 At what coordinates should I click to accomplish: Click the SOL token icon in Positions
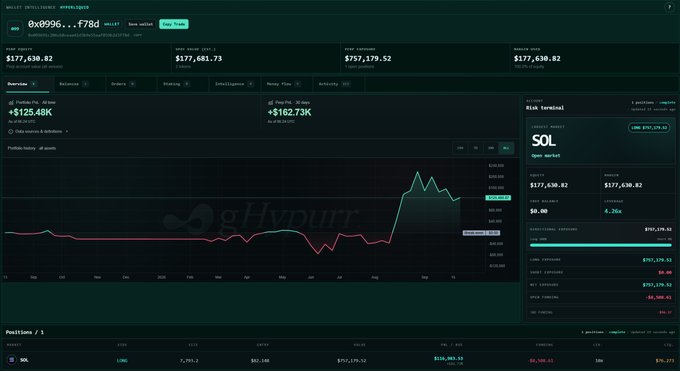(12, 360)
